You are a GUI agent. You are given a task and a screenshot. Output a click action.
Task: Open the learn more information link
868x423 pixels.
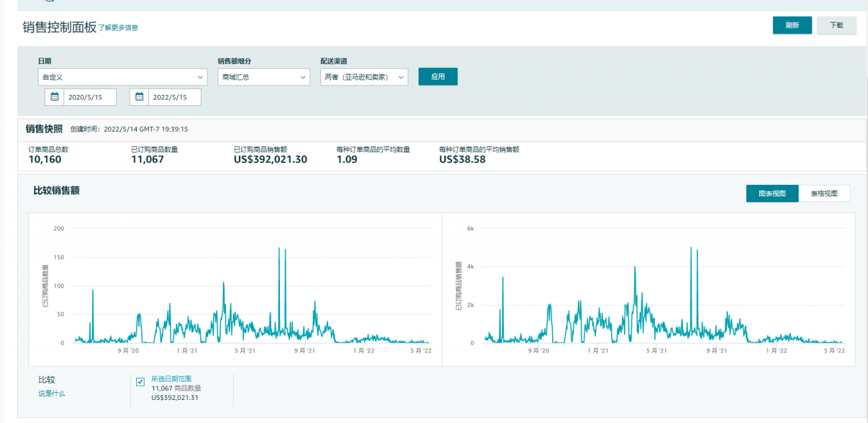coord(118,28)
